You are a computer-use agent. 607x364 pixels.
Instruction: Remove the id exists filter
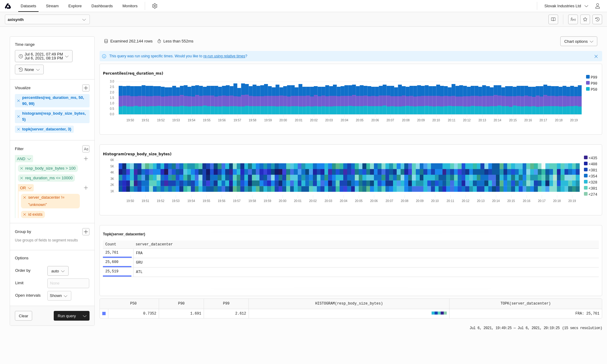[x=25, y=214]
